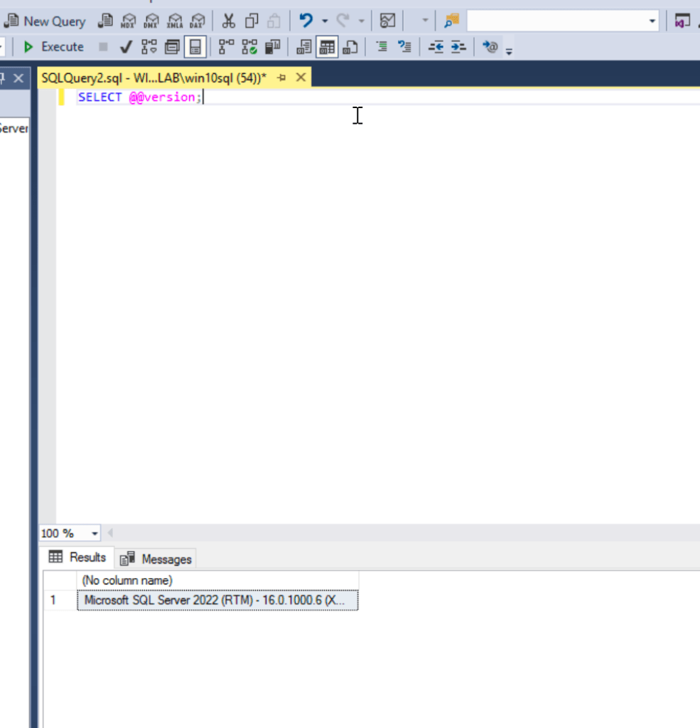
Task: Toggle Include Actual Execution Plan
Action: 227,47
